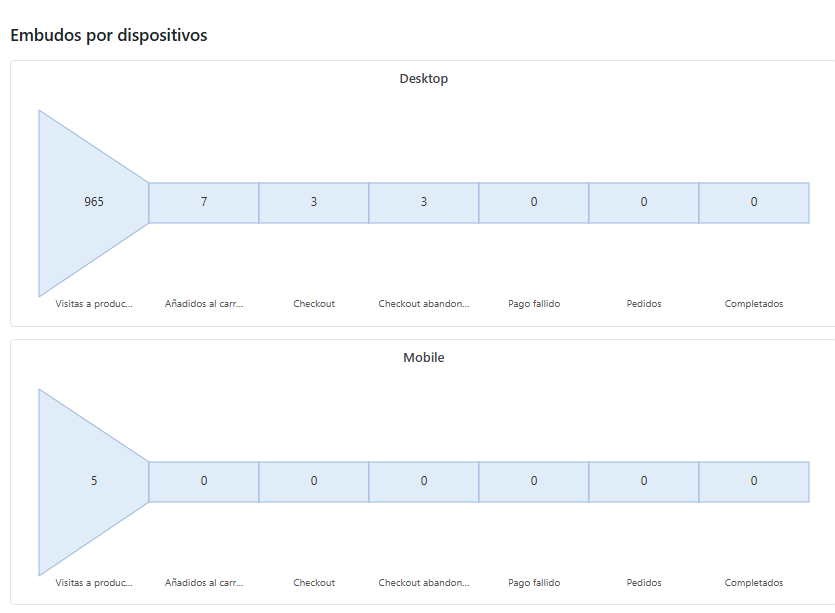This screenshot has width=835, height=613.
Task: Click the Desktop funnel Checkout stage bar
Action: pyautogui.click(x=314, y=202)
